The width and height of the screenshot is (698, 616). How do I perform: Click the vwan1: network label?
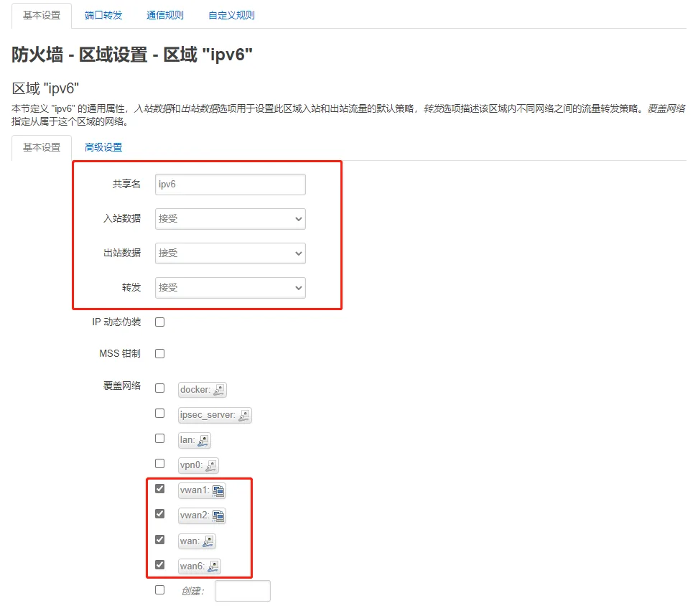[x=195, y=490]
